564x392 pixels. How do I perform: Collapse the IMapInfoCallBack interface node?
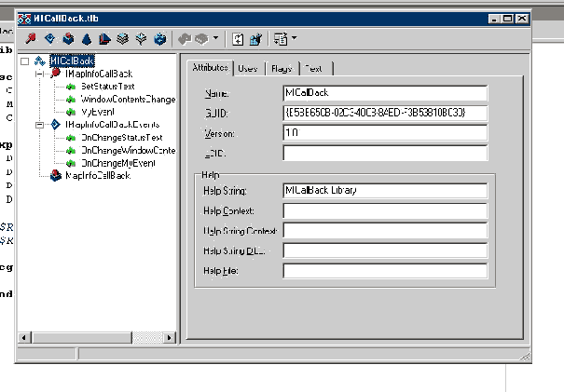tap(39, 74)
